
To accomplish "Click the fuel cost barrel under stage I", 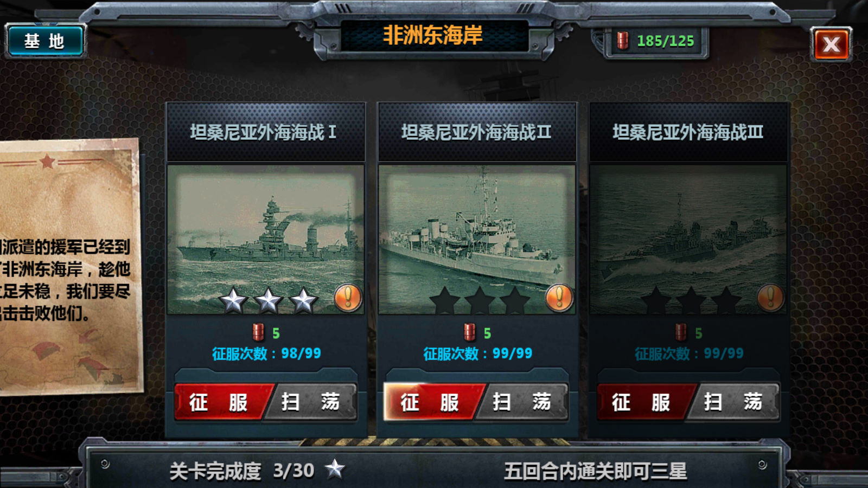I will (x=259, y=332).
